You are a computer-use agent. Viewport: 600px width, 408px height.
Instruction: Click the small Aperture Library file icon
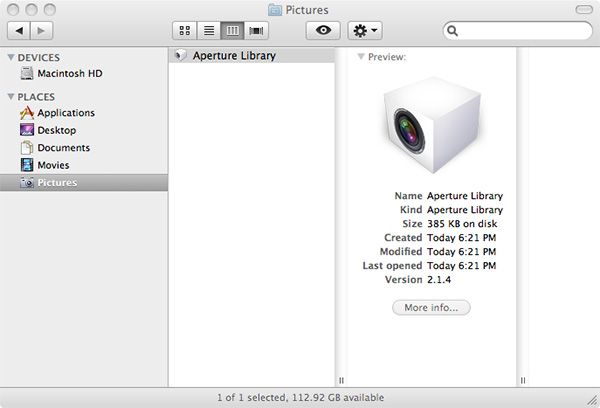[x=181, y=55]
